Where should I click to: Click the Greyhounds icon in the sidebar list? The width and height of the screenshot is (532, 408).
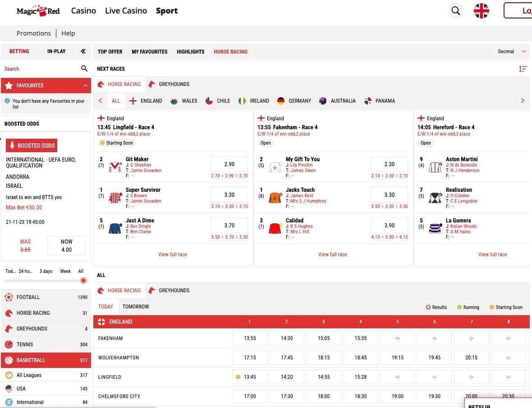[x=9, y=329]
